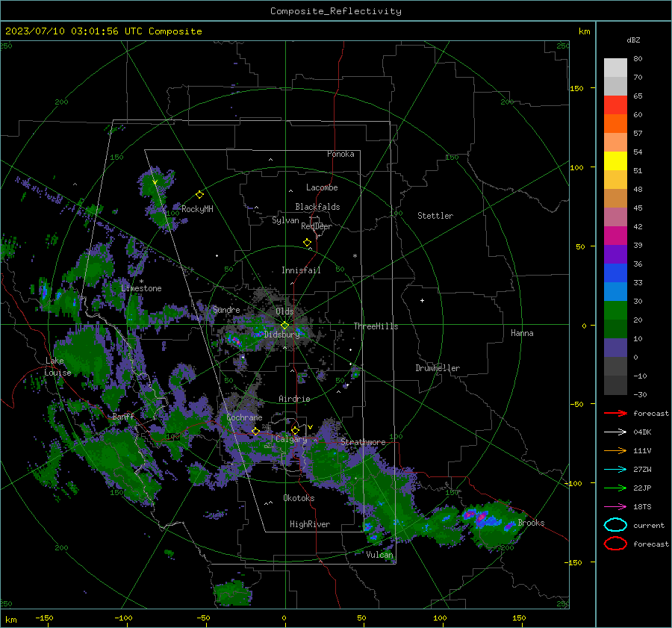Click the light gray 80 dBZ swatch

[615, 68]
